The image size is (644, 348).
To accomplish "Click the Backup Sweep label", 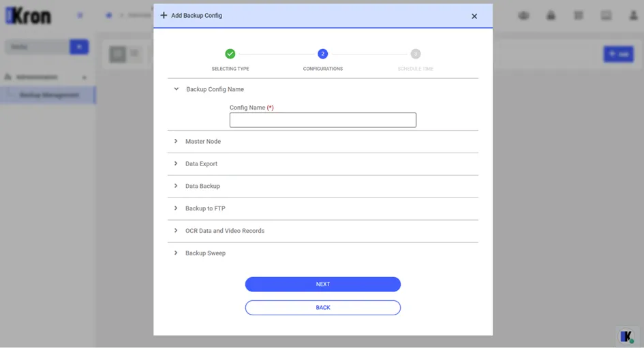I will (x=205, y=253).
